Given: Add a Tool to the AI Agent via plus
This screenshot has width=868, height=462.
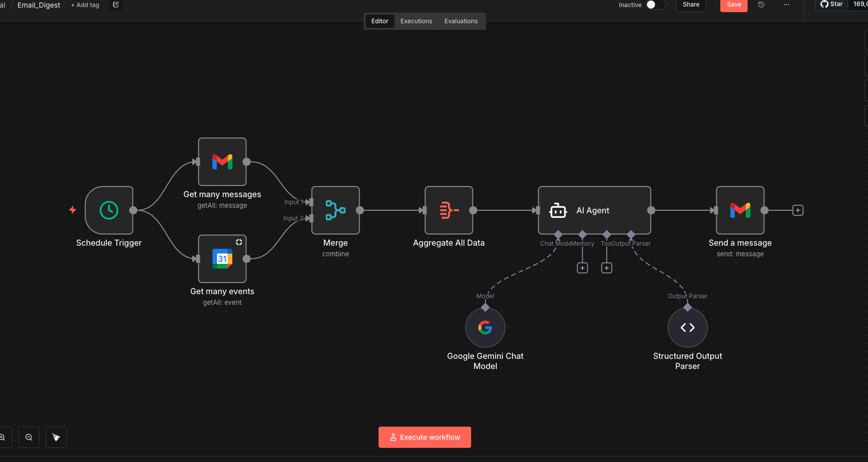Looking at the screenshot, I should point(606,267).
